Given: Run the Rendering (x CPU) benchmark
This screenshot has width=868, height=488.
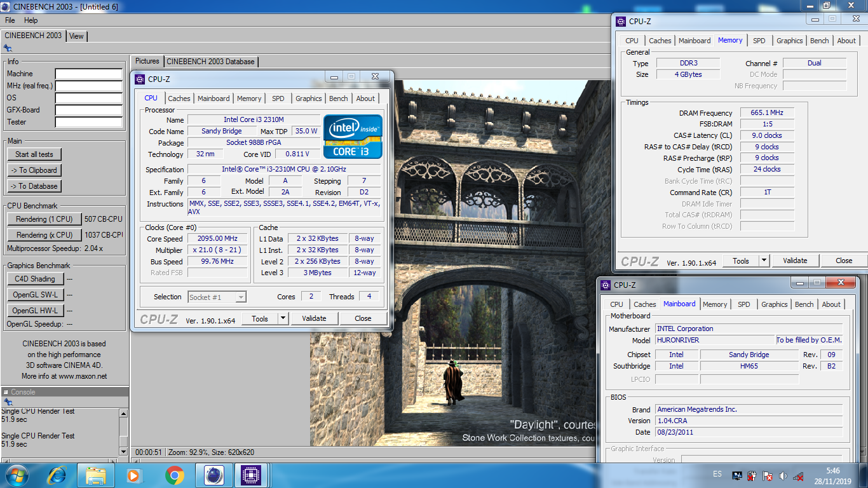Looking at the screenshot, I should pos(44,235).
